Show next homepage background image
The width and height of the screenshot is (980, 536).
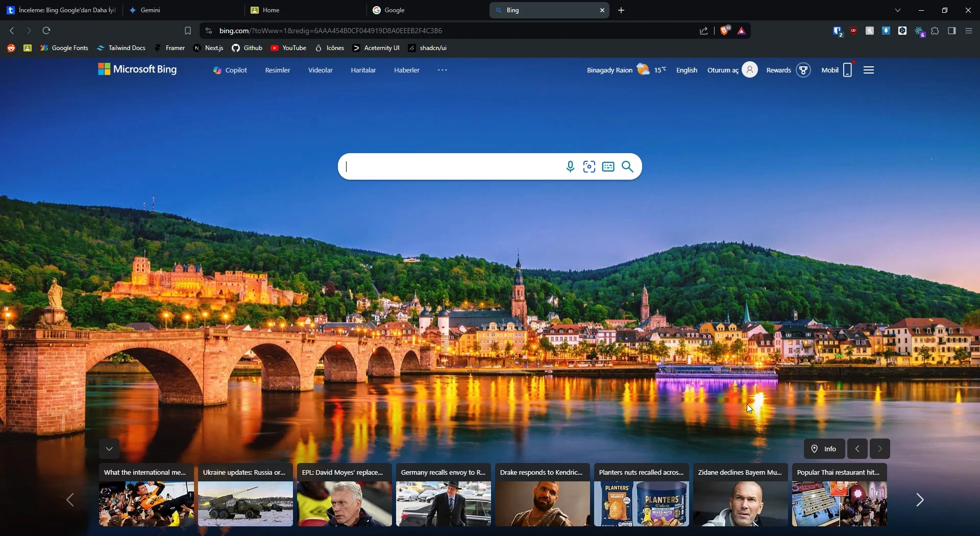(x=880, y=449)
